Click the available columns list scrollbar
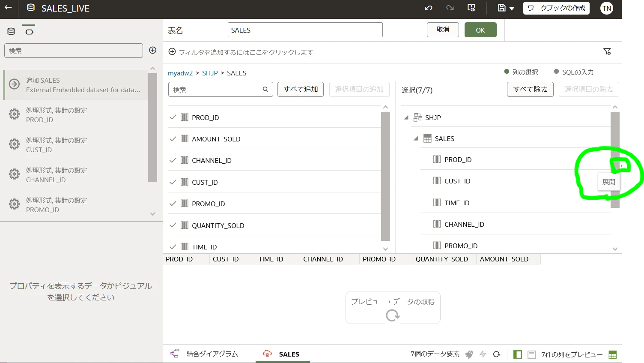The width and height of the screenshot is (644, 363). 385,176
